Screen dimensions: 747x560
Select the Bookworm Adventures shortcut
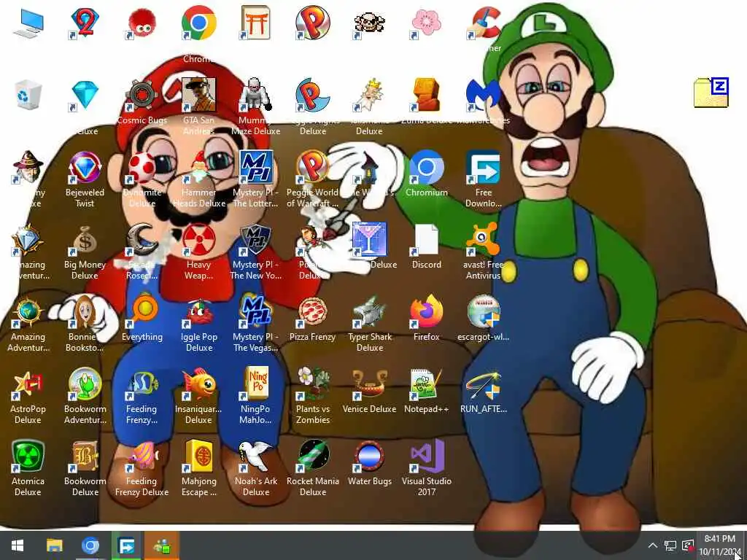(85, 396)
